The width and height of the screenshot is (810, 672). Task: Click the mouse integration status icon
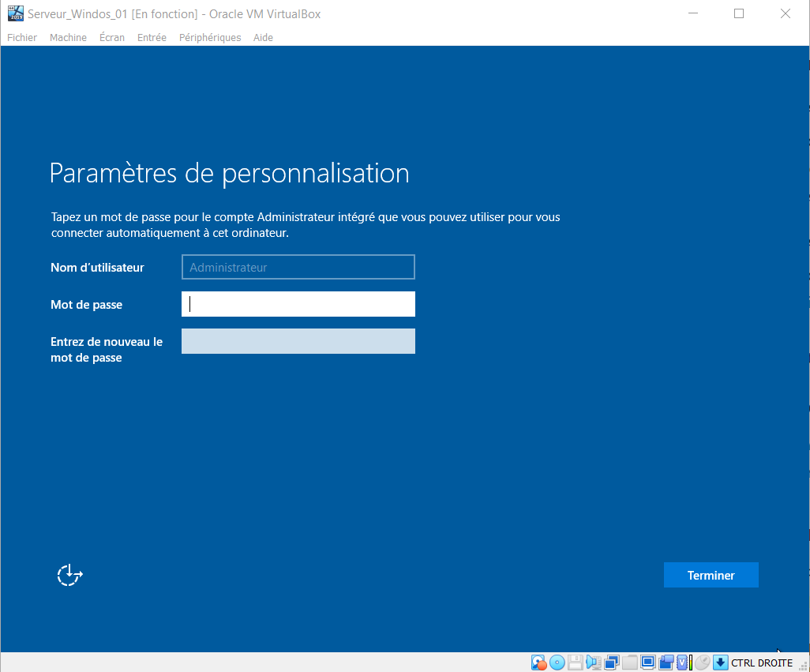[x=702, y=663]
